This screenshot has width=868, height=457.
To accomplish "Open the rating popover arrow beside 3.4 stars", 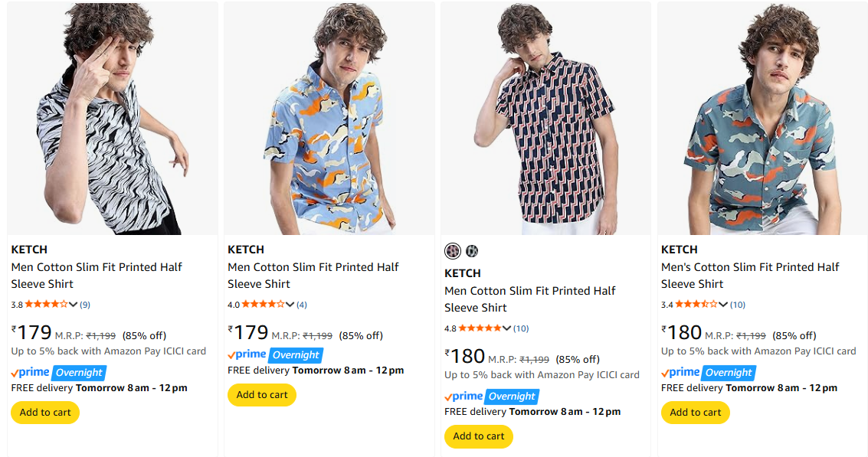I will click(723, 305).
